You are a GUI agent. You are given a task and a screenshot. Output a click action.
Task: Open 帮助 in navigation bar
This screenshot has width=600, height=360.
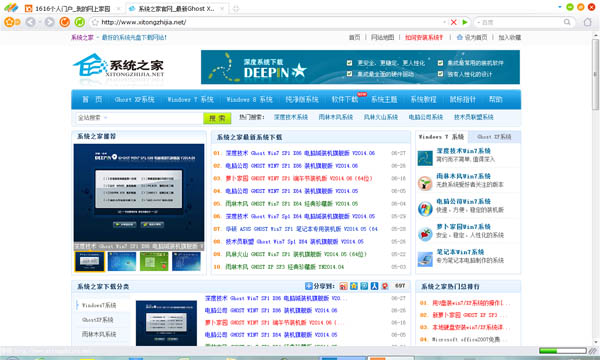click(496, 99)
